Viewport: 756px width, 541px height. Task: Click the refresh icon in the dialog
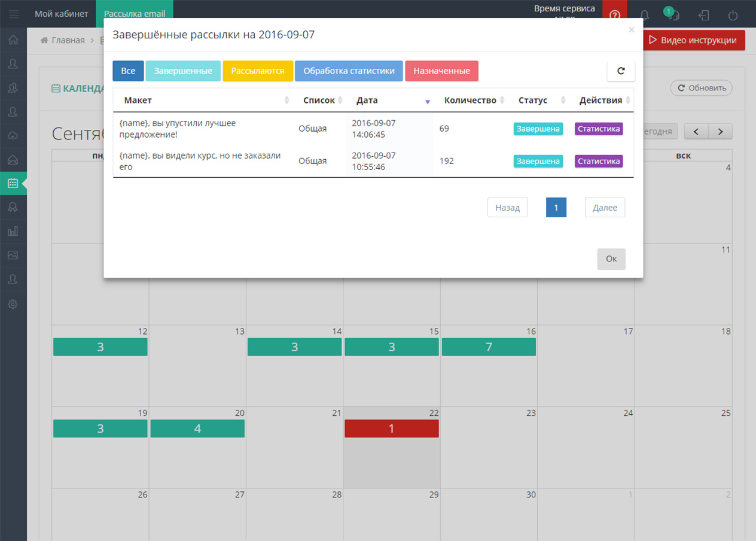tap(621, 71)
